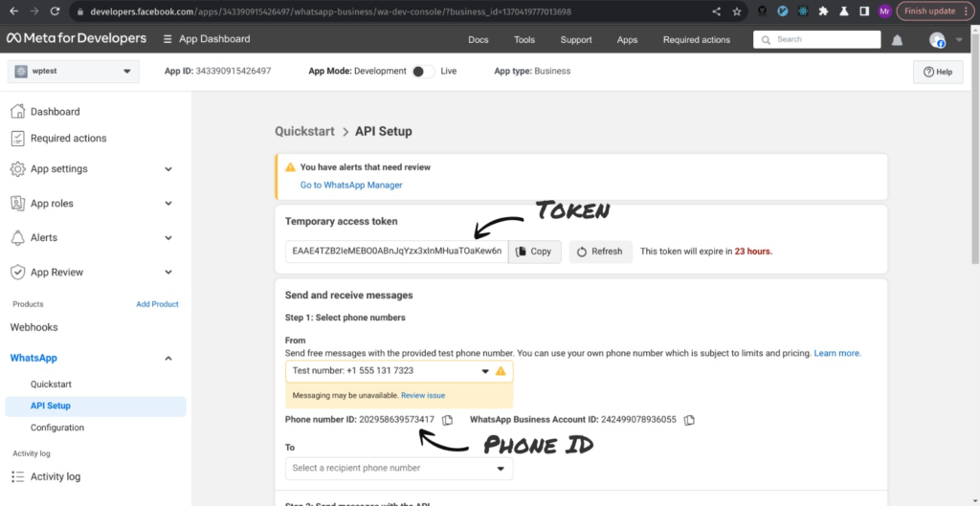This screenshot has height=506, width=980.
Task: Click the Activity log list icon
Action: coord(18,476)
